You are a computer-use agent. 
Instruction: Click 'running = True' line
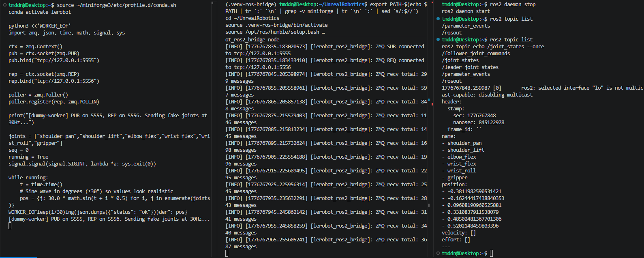coord(28,157)
